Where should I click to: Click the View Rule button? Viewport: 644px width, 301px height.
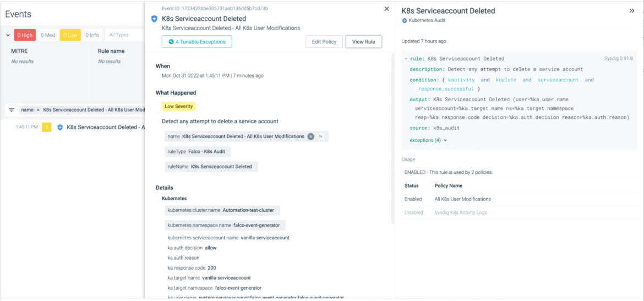click(x=364, y=42)
